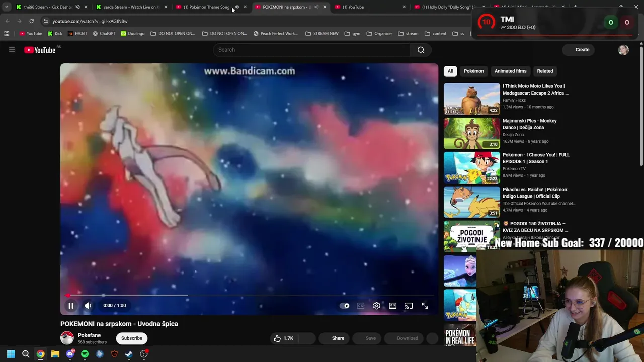Open Spotify from the taskbar
Viewport: 644px width, 362px height.
coord(85,354)
